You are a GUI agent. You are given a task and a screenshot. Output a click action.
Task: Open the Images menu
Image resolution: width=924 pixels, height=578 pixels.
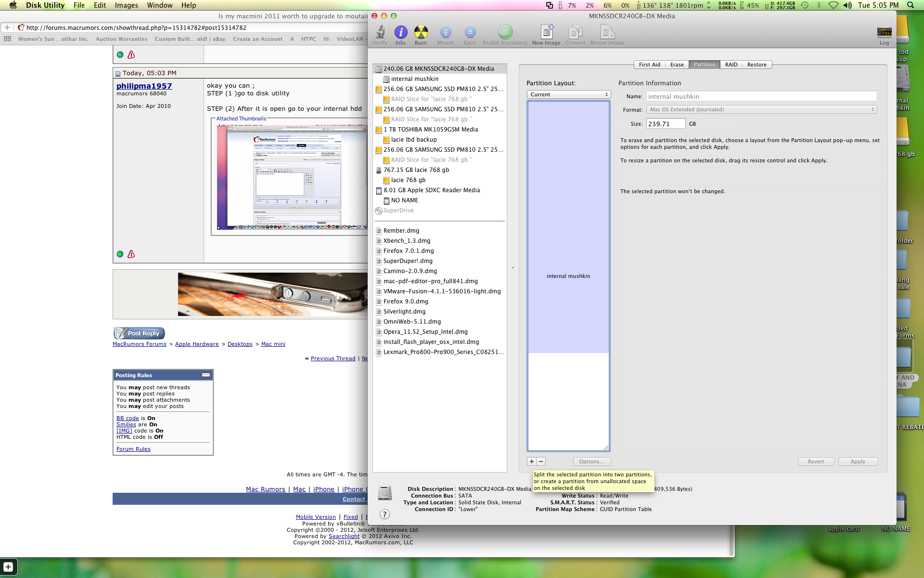pyautogui.click(x=127, y=5)
